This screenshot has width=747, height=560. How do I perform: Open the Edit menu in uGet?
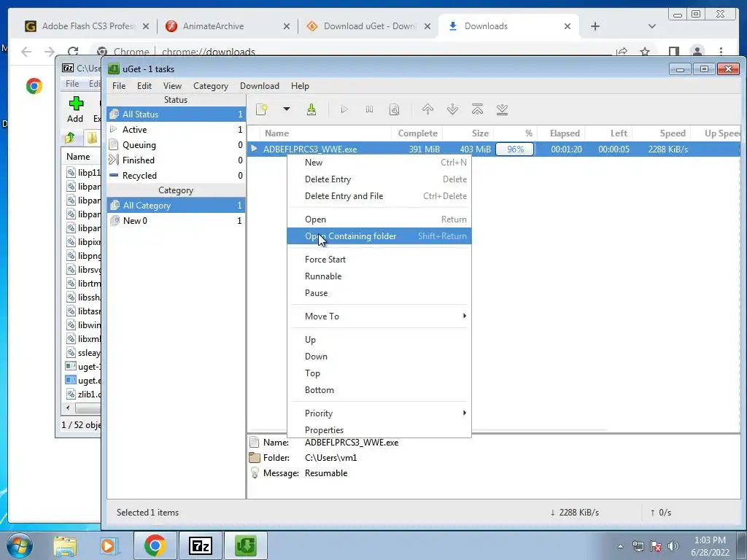tap(144, 86)
